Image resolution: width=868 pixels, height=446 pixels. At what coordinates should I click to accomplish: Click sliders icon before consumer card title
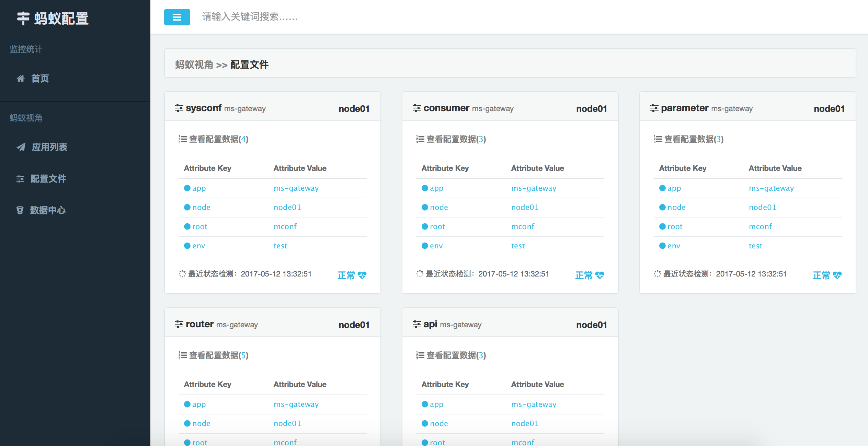pos(416,108)
